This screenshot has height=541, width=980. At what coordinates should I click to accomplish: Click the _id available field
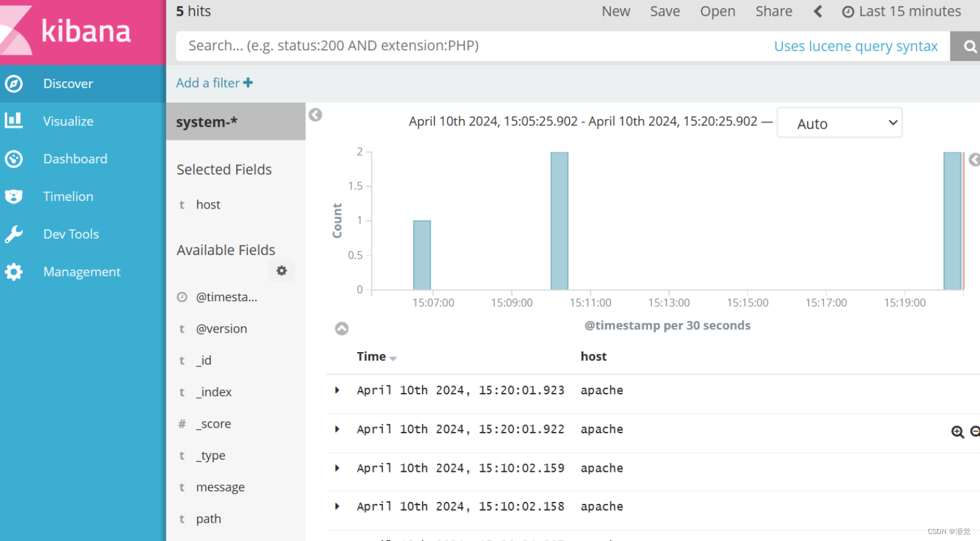pos(203,360)
